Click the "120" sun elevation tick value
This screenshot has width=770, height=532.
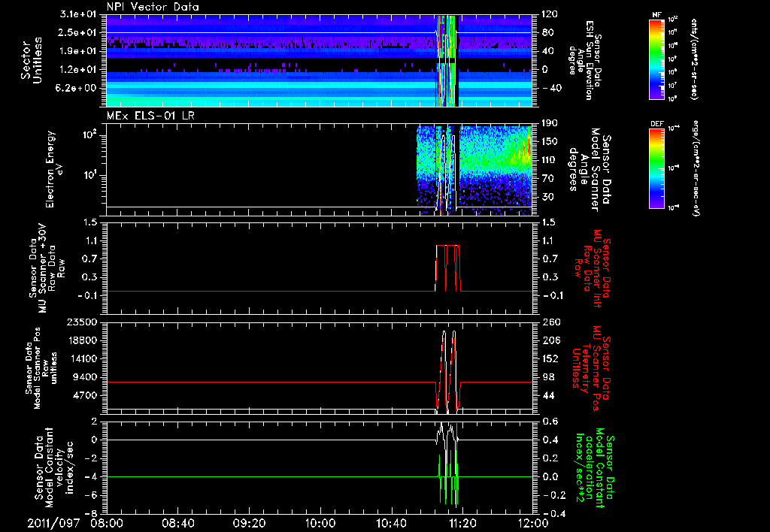click(x=550, y=14)
